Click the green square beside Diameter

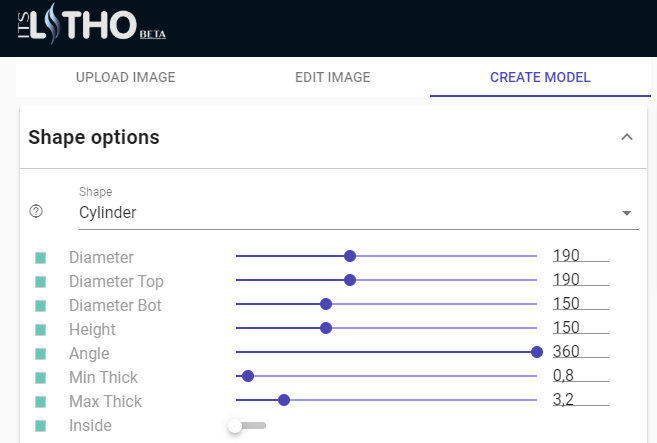pos(41,258)
